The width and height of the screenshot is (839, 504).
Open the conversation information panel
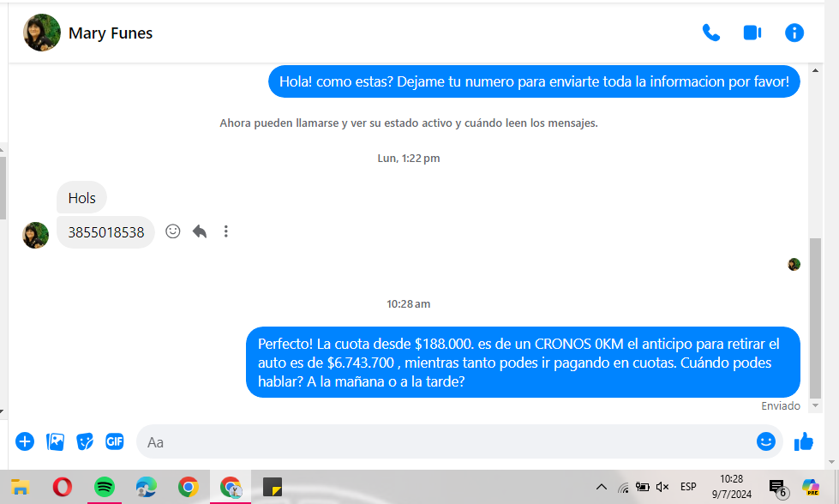pos(794,33)
